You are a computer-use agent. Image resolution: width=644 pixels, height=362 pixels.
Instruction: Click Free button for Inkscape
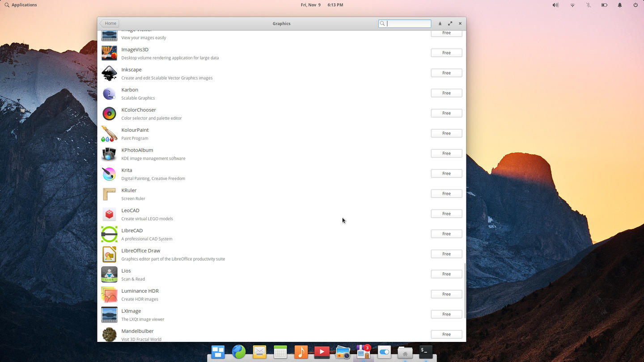point(446,73)
